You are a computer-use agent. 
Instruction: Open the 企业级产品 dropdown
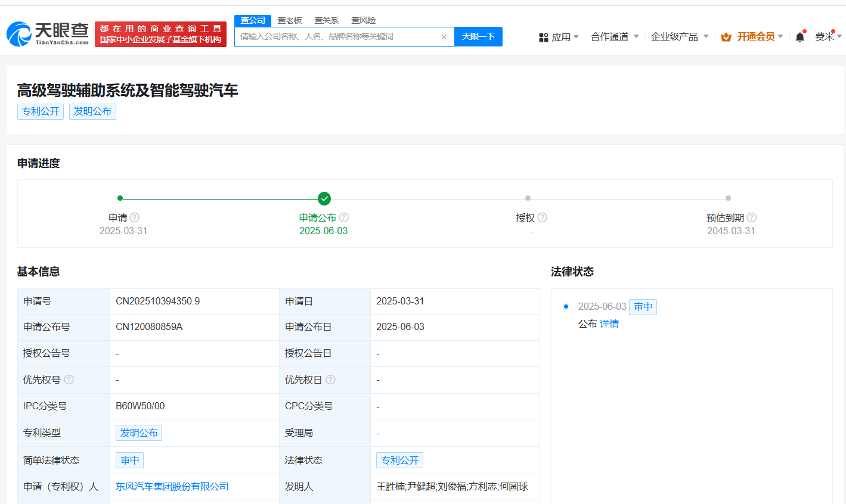click(x=679, y=37)
